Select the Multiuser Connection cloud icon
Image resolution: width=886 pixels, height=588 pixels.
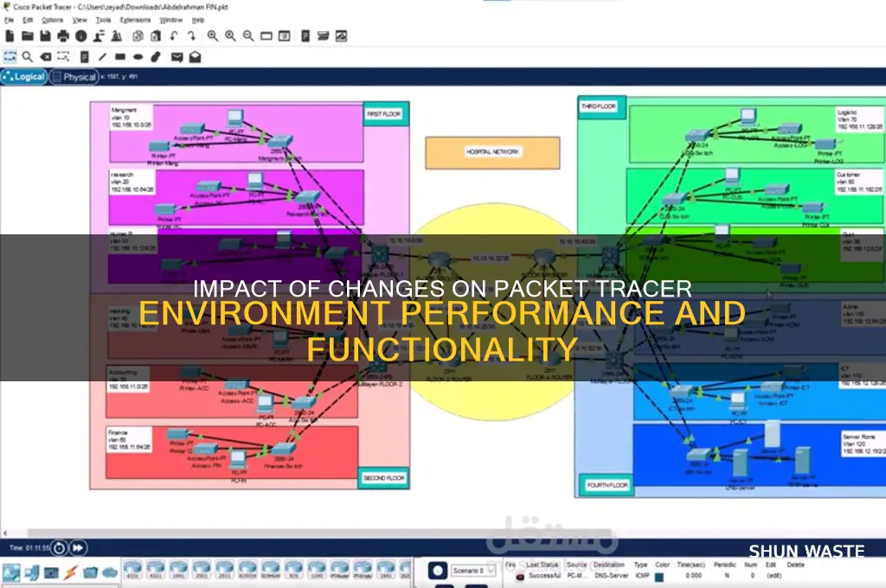pos(110,572)
